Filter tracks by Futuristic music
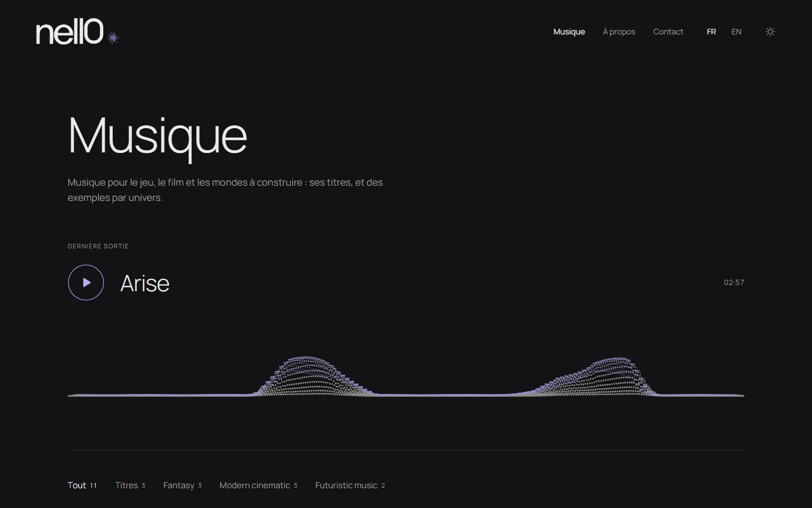Screen dimensions: 812x508 click(x=350, y=485)
